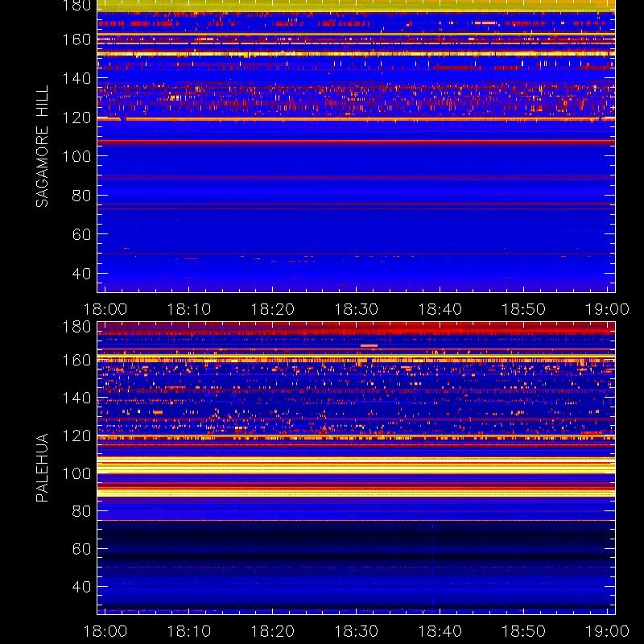Click the 19:00 time label under Sagamore Hill plot
This screenshot has width=644, height=644.
click(x=607, y=309)
